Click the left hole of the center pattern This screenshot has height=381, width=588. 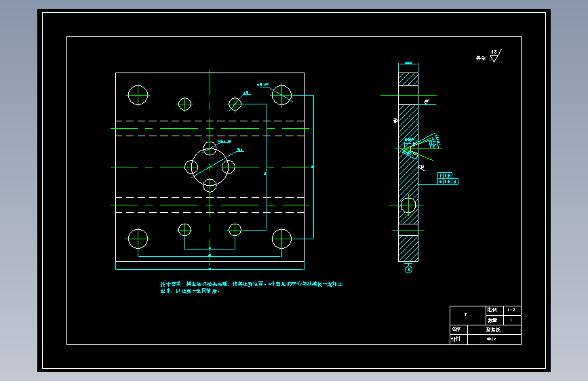click(191, 167)
